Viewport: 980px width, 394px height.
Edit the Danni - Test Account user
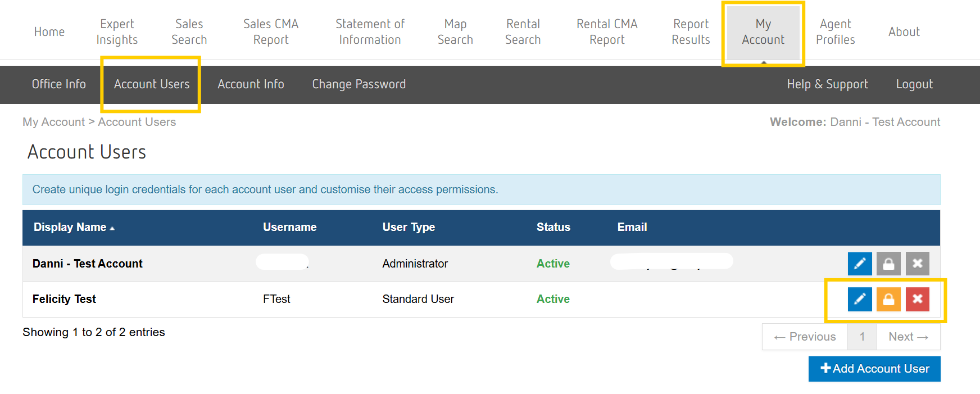click(859, 264)
